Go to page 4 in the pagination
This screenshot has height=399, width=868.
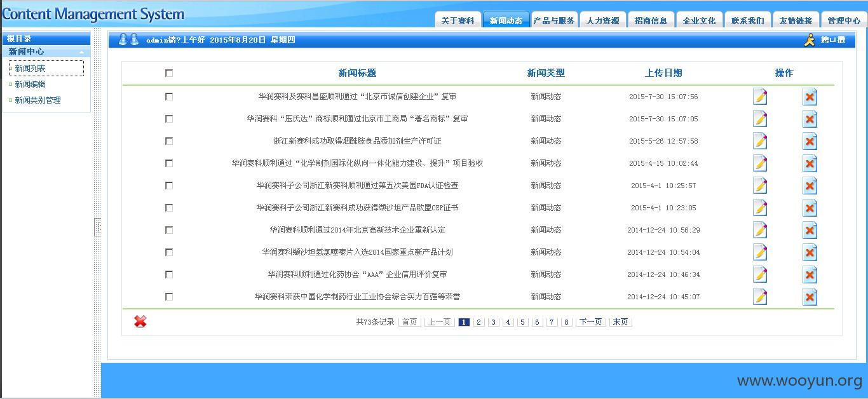[508, 322]
